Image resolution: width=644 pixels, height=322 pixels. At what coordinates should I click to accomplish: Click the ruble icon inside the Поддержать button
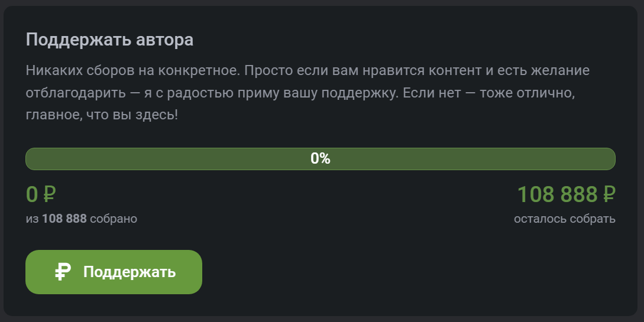(x=63, y=272)
